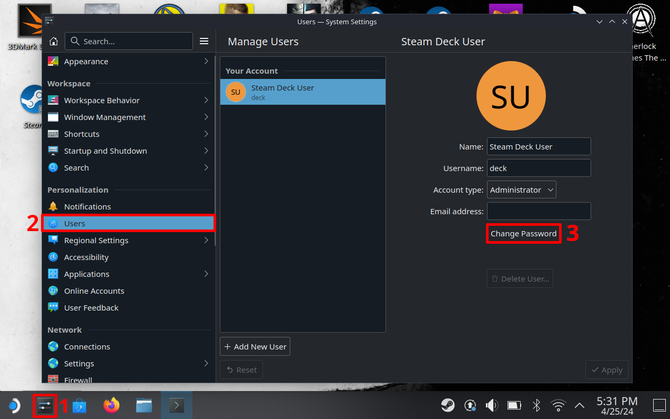Screen dimensions: 670x419
Task: Click the Shortcuts keyboard icon
Action: tap(53, 134)
